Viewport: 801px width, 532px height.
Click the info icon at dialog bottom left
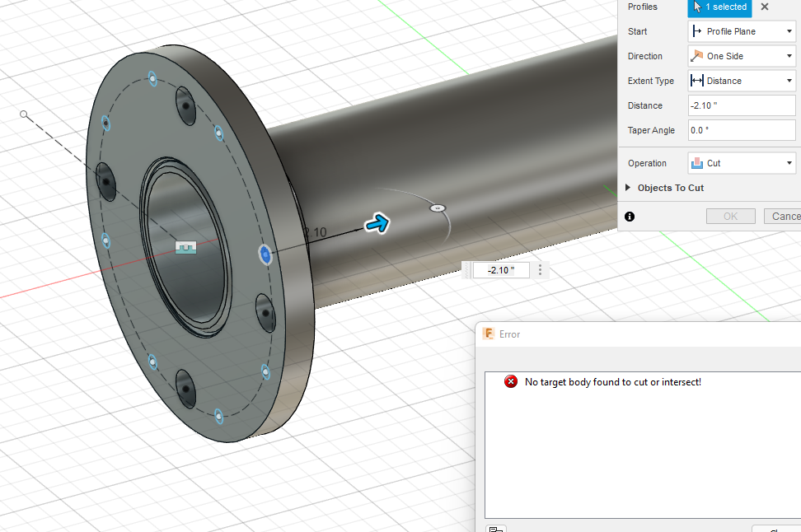tap(630, 216)
